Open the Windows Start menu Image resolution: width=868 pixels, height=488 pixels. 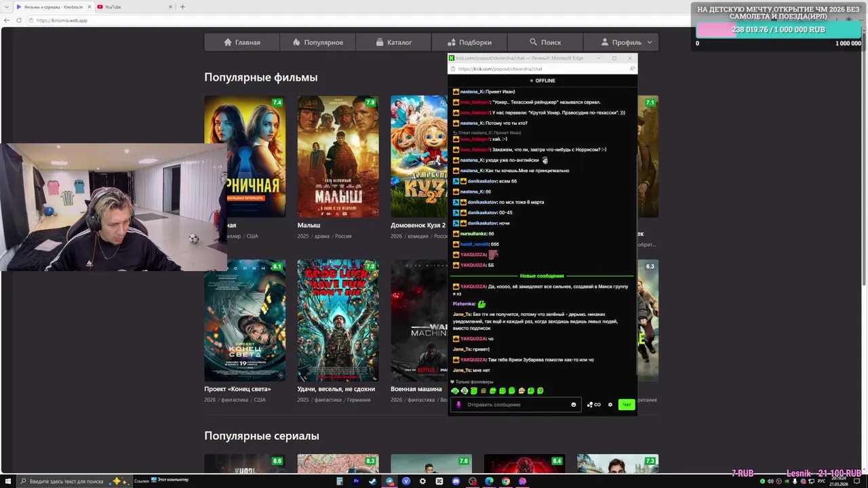[x=7, y=481]
